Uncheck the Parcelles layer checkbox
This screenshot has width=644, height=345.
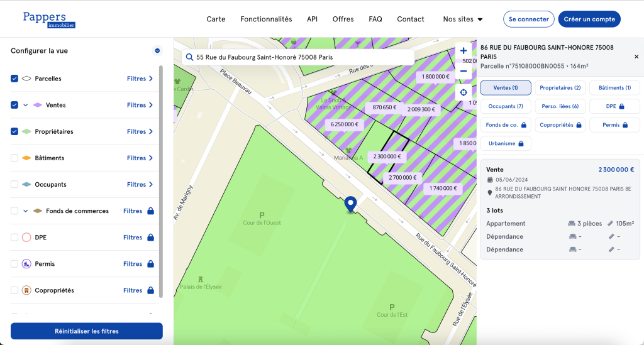[x=14, y=79]
